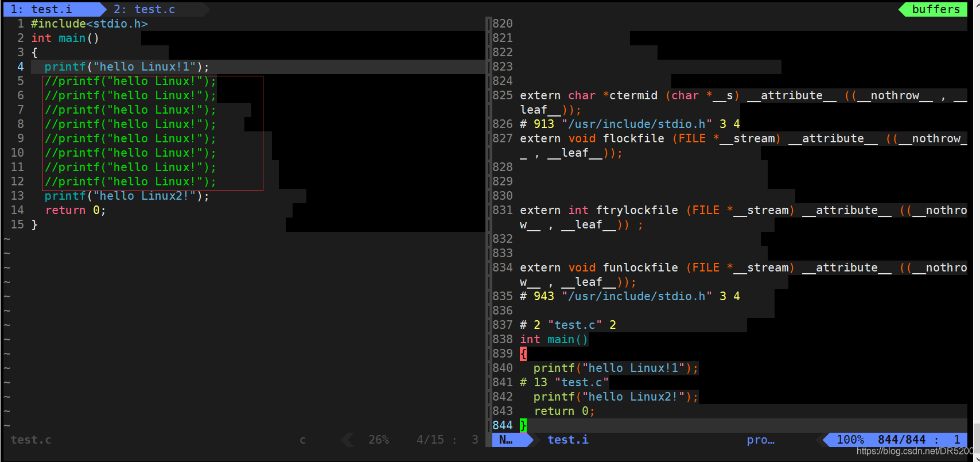Click the # 2 "test.c" 2 line marker
Viewport: 980px width, 462px height.
point(568,325)
